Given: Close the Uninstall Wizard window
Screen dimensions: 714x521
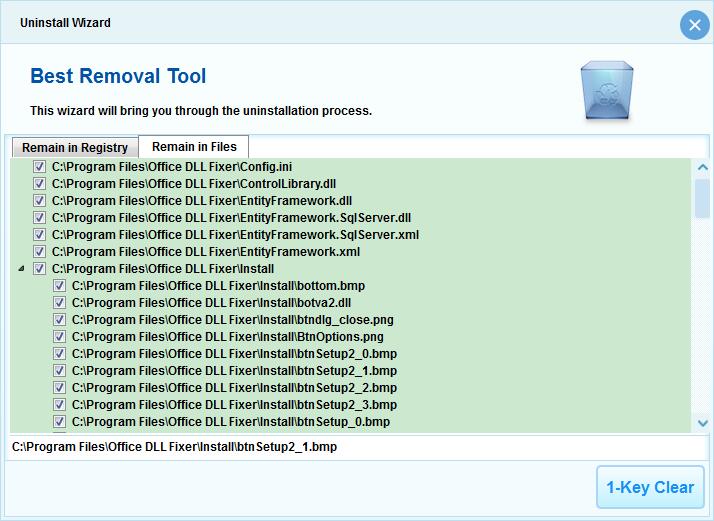Looking at the screenshot, I should 694,25.
